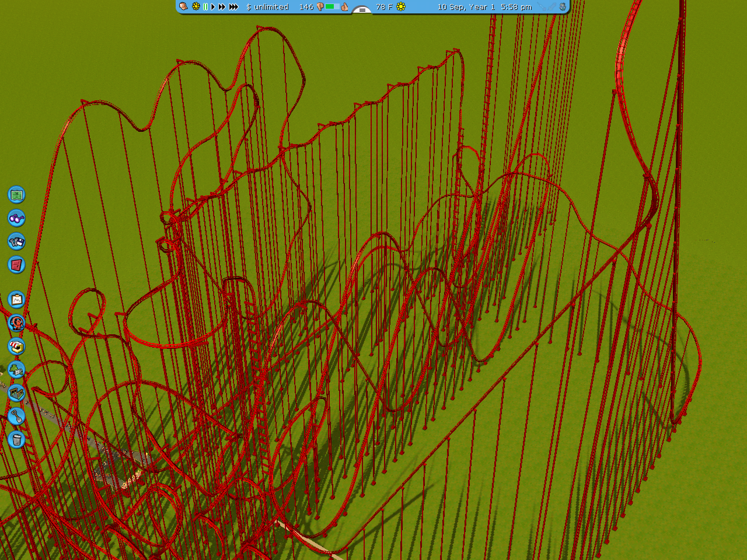Select the trash can delete tool
The width and height of the screenshot is (747, 560).
(x=16, y=439)
